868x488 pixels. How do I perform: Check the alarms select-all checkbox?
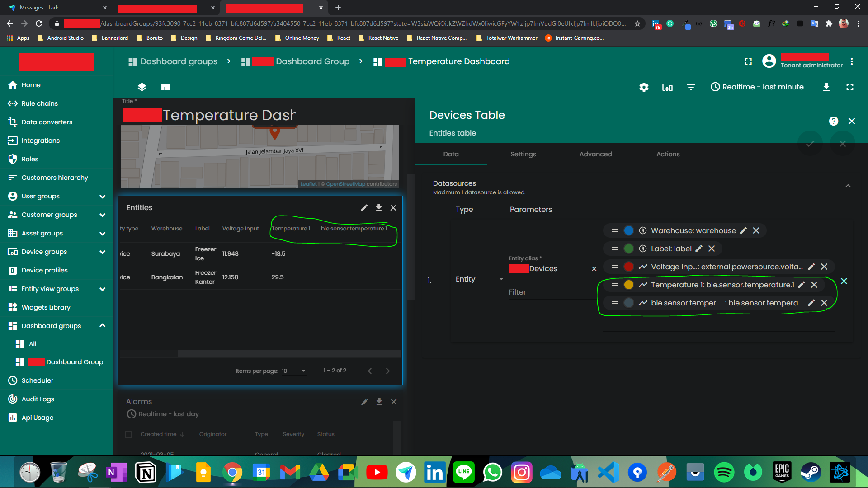coord(128,434)
